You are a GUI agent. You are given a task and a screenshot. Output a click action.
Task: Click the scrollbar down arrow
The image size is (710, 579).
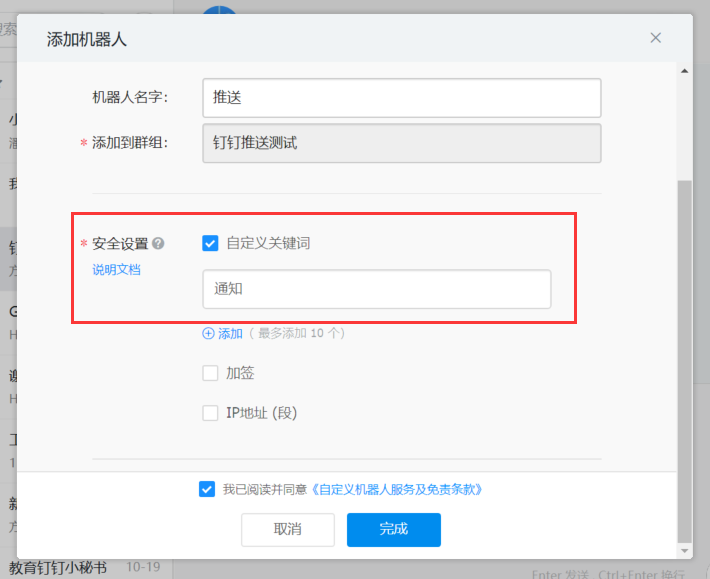684,551
